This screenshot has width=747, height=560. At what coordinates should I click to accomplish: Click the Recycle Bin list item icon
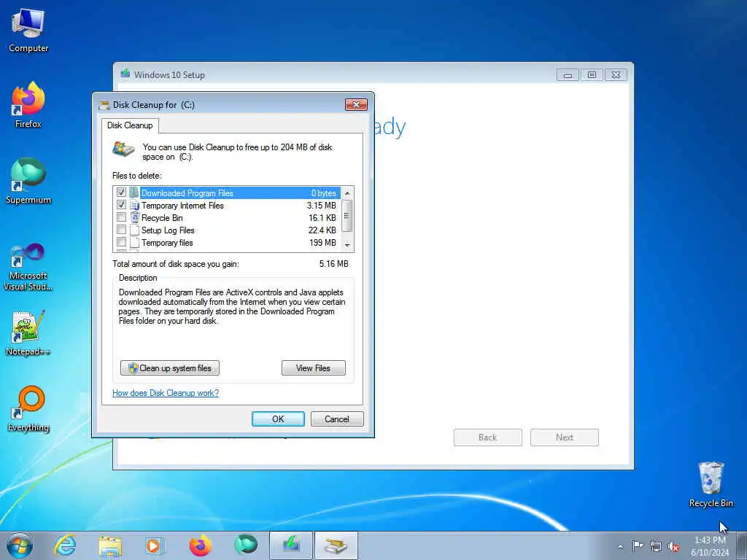(134, 217)
